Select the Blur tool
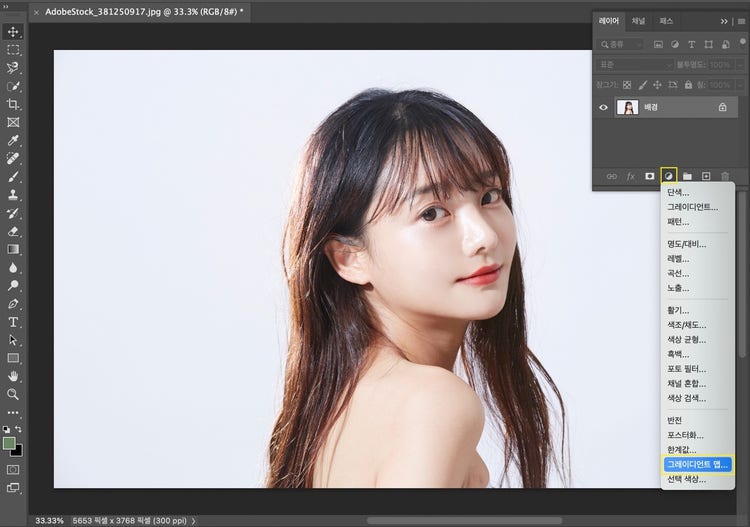750x527 pixels. (13, 267)
